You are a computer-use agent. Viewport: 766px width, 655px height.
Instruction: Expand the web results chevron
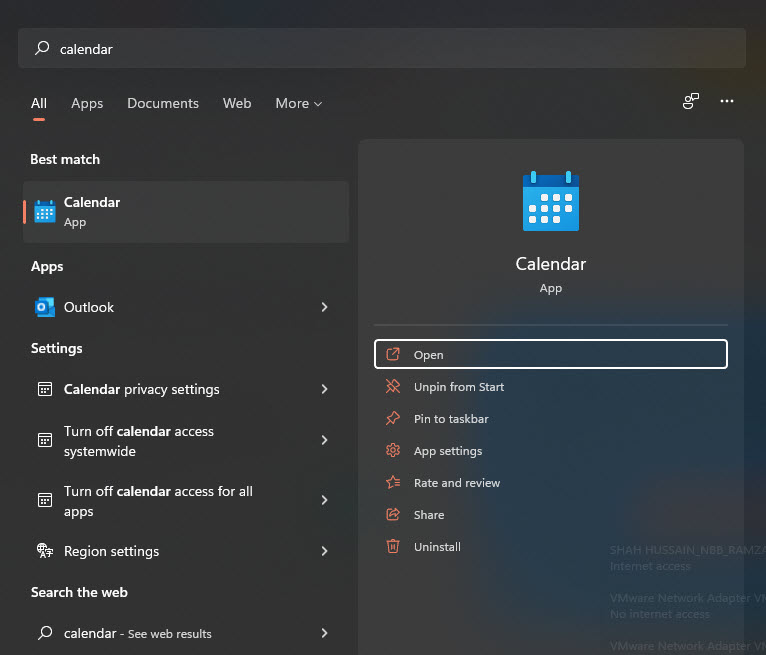(324, 633)
